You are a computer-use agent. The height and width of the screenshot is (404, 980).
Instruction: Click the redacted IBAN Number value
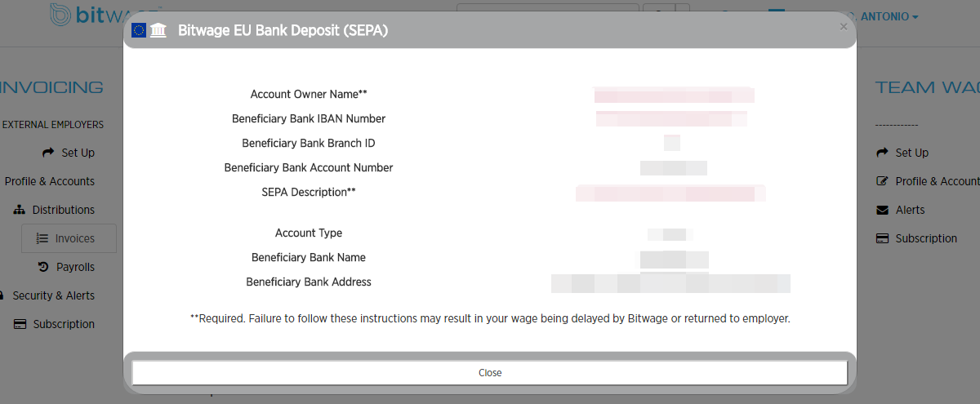click(671, 119)
